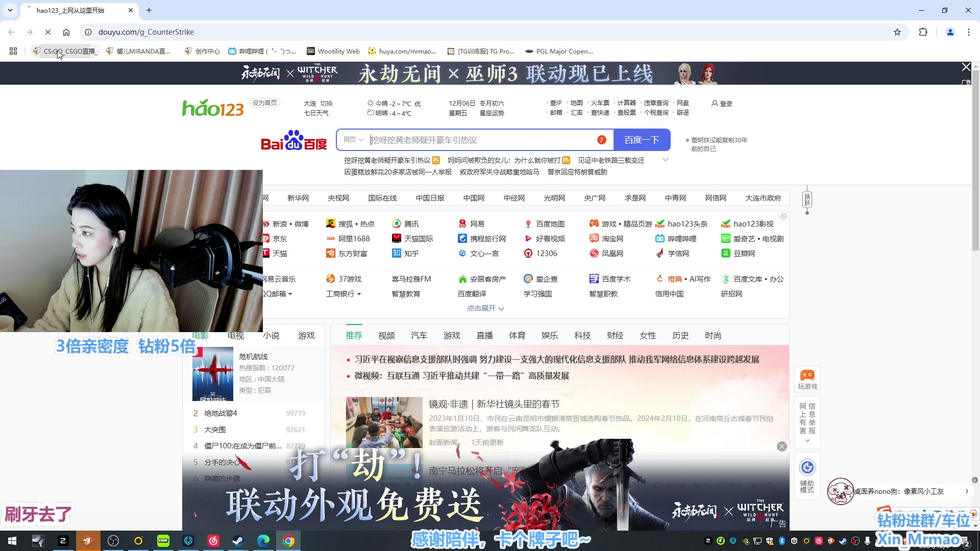The image size is (980, 551).
Task: Close the top banner advertisement
Action: click(x=966, y=67)
